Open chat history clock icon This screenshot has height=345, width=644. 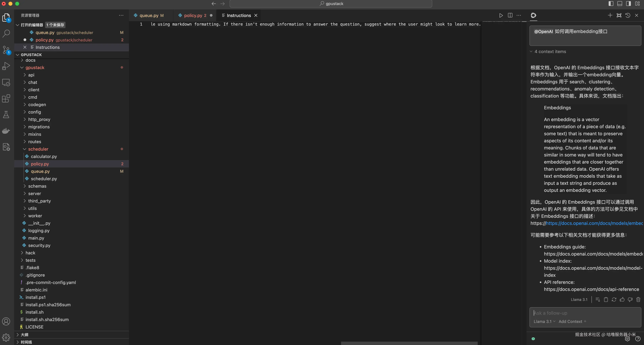[628, 15]
